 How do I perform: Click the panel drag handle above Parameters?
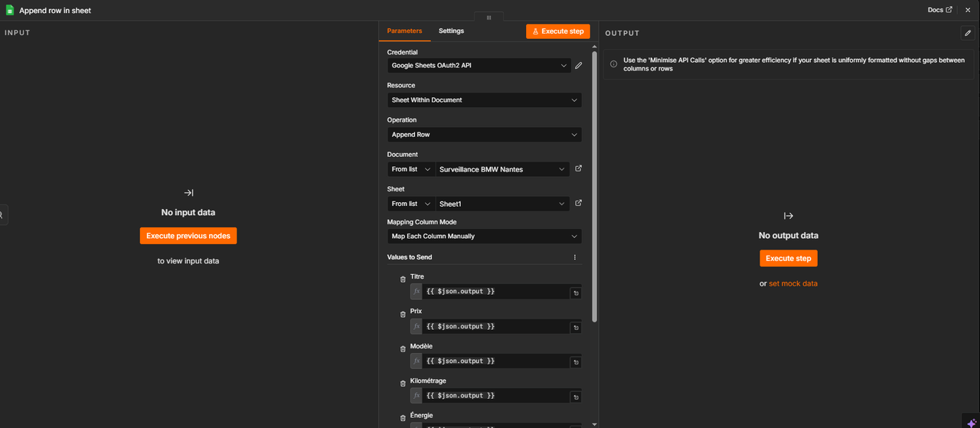coord(488,17)
